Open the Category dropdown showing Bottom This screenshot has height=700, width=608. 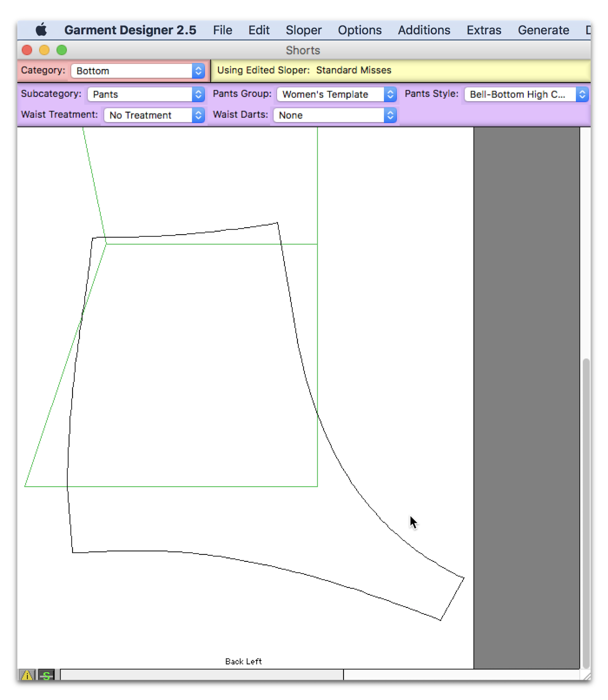click(x=138, y=71)
